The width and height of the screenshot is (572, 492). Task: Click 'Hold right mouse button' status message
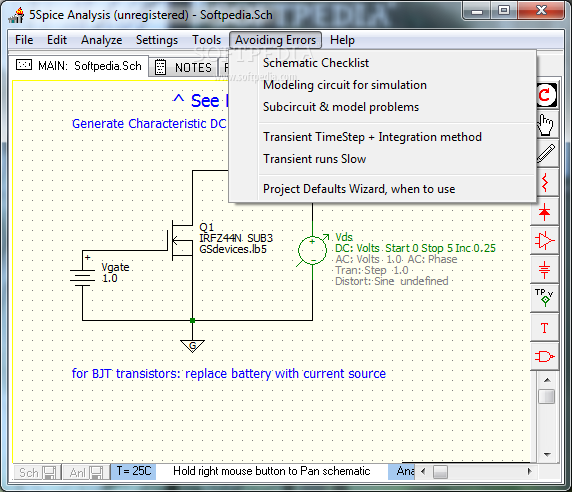click(x=271, y=471)
